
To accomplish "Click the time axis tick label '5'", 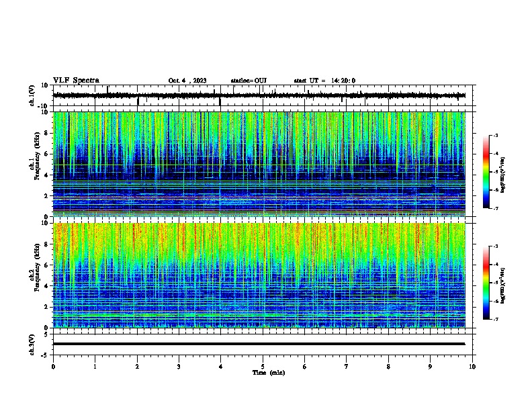I will pos(263,367).
